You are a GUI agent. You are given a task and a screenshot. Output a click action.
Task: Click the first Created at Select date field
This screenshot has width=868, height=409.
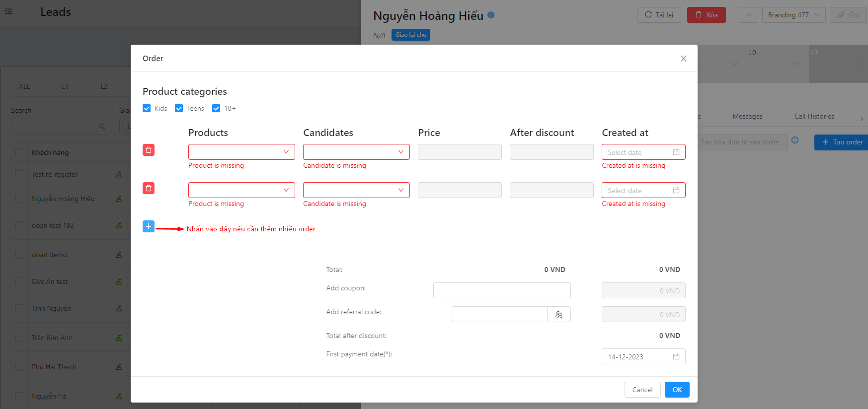[643, 152]
